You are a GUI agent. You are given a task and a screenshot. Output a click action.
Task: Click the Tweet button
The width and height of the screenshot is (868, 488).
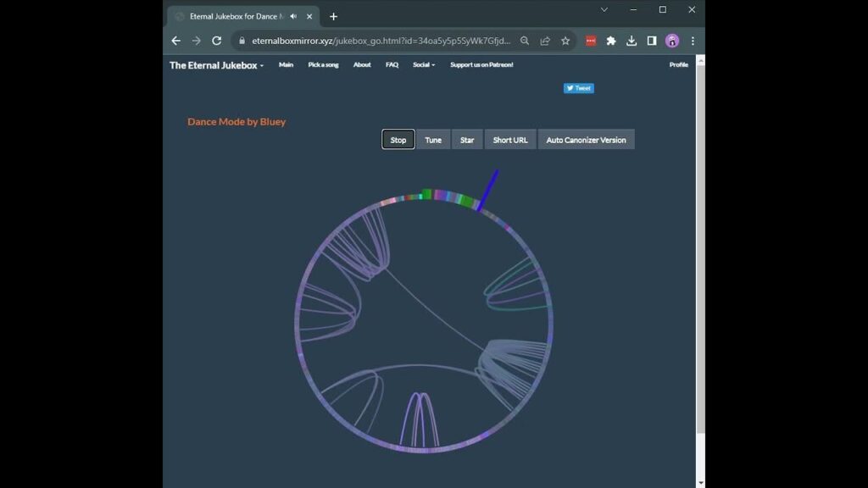pyautogui.click(x=579, y=88)
